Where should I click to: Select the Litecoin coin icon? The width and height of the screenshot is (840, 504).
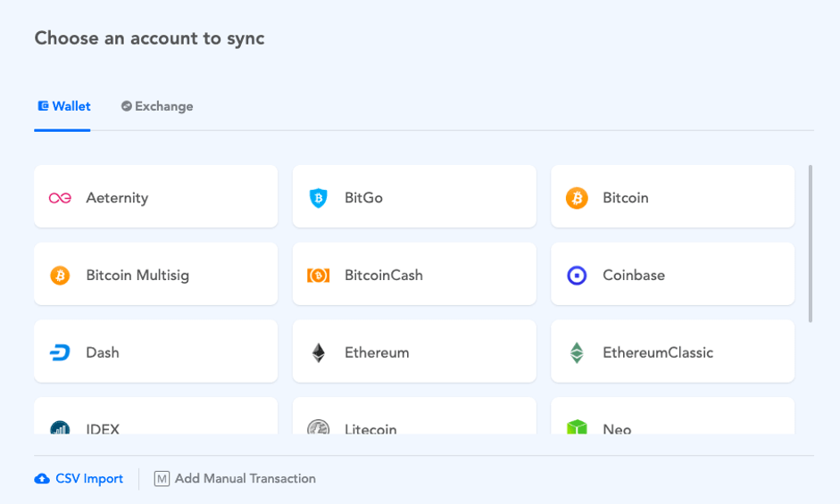tap(318, 427)
